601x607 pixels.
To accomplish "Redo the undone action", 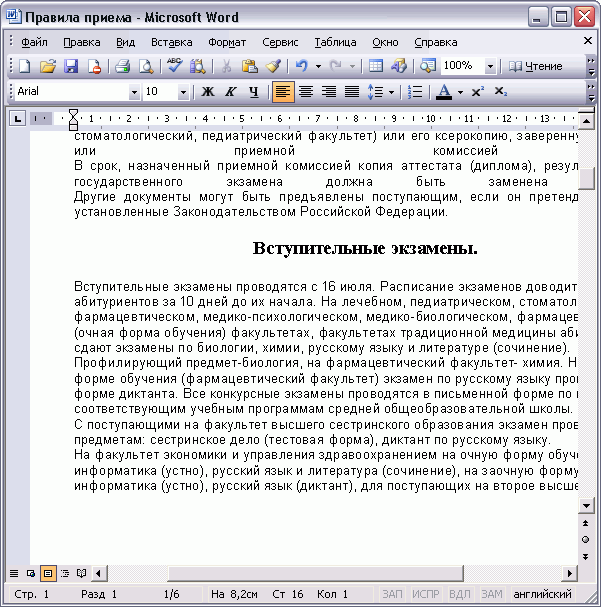I will [335, 66].
